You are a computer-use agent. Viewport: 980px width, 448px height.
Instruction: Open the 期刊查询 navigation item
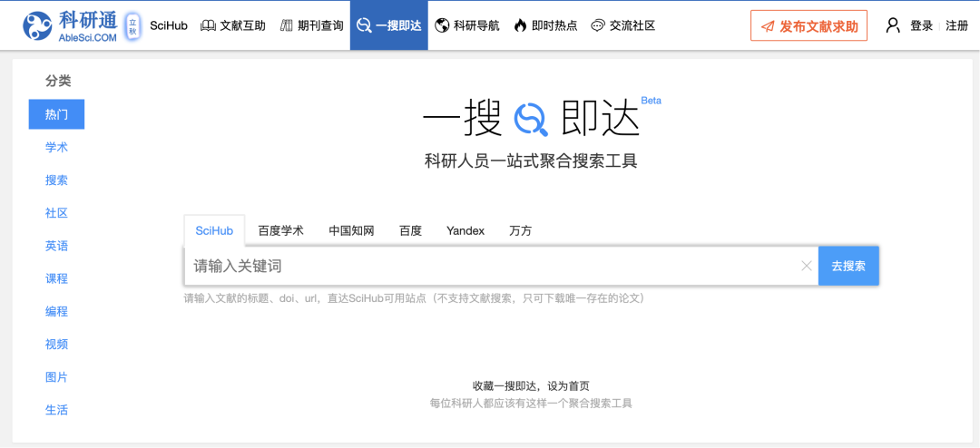point(312,25)
